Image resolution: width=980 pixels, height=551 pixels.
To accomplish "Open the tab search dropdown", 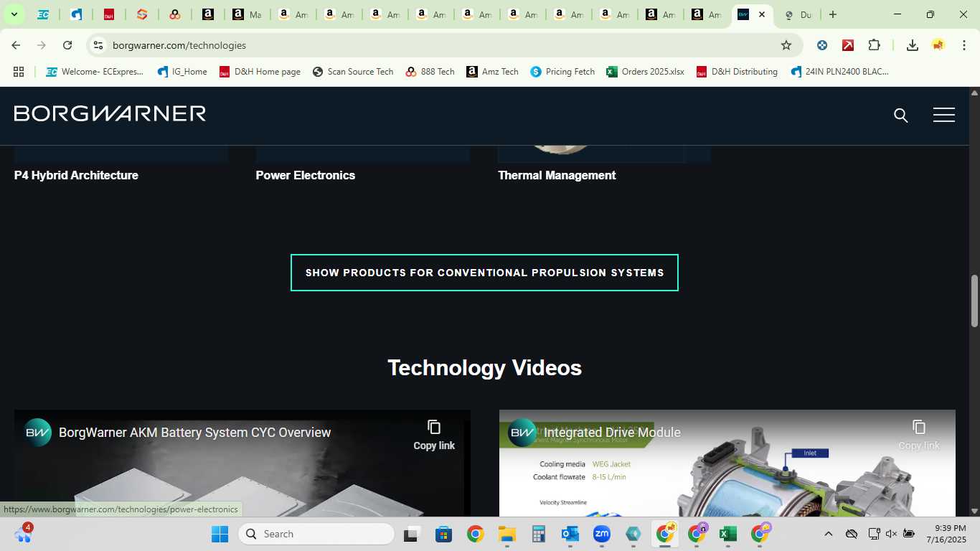I will [14, 14].
